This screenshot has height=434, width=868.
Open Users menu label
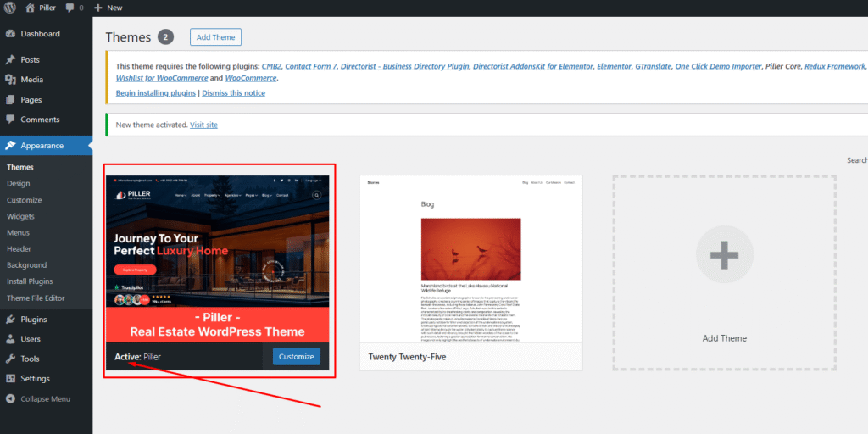pyautogui.click(x=31, y=339)
